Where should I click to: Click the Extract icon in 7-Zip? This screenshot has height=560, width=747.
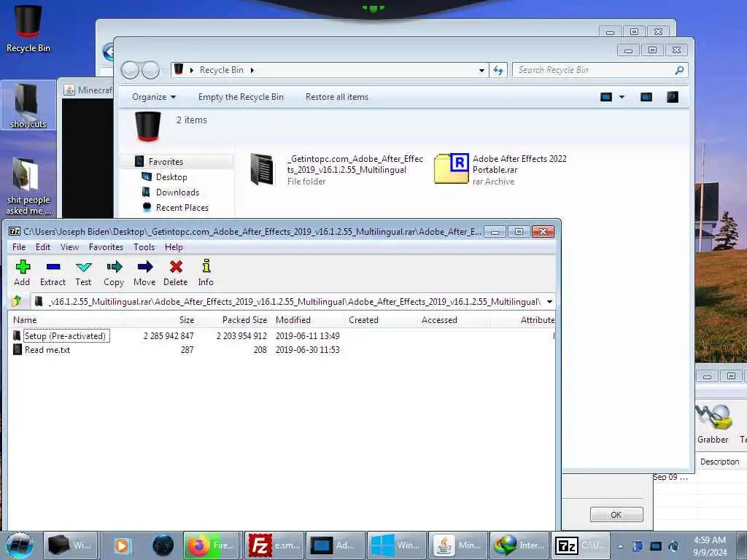pyautogui.click(x=53, y=273)
